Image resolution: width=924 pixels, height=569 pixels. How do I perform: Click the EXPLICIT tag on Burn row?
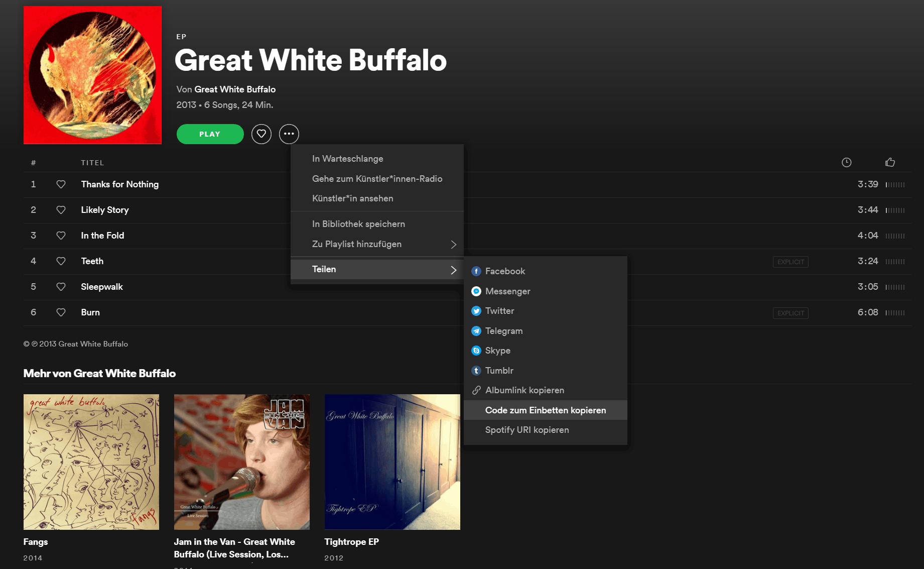(x=790, y=313)
